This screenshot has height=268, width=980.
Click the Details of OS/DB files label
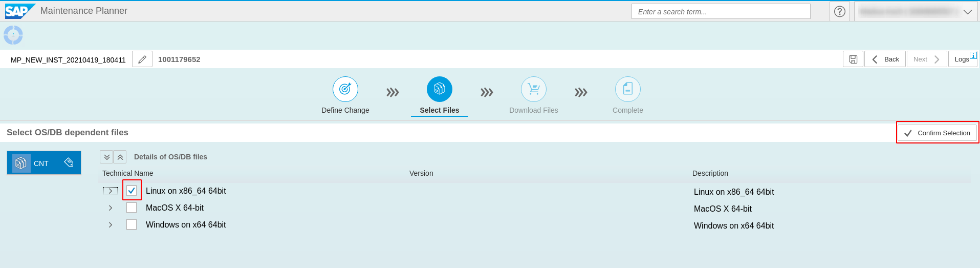click(x=170, y=157)
